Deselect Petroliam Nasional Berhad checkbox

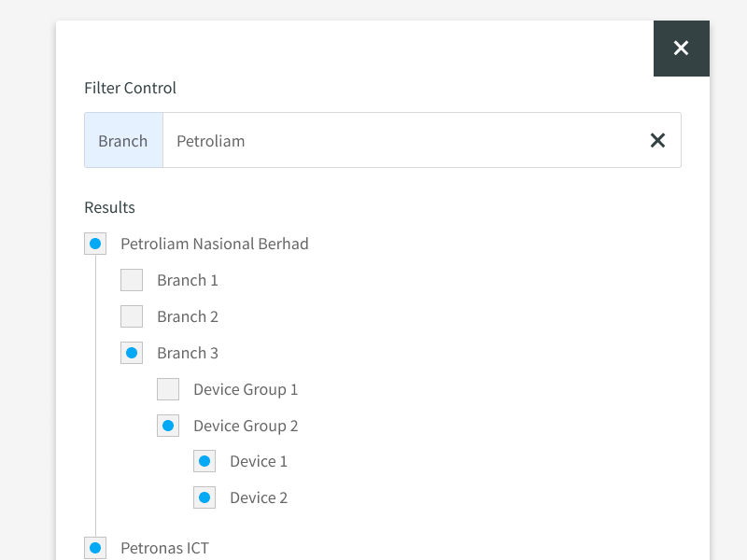click(x=95, y=243)
